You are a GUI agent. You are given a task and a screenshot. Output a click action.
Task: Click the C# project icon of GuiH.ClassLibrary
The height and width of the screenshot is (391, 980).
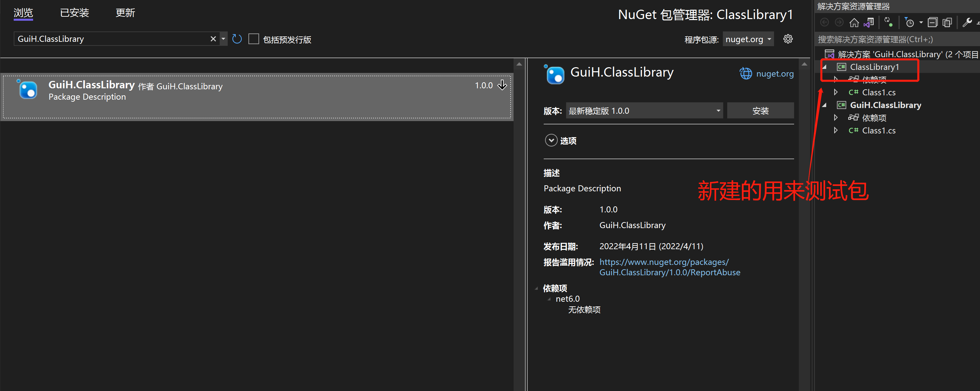841,105
